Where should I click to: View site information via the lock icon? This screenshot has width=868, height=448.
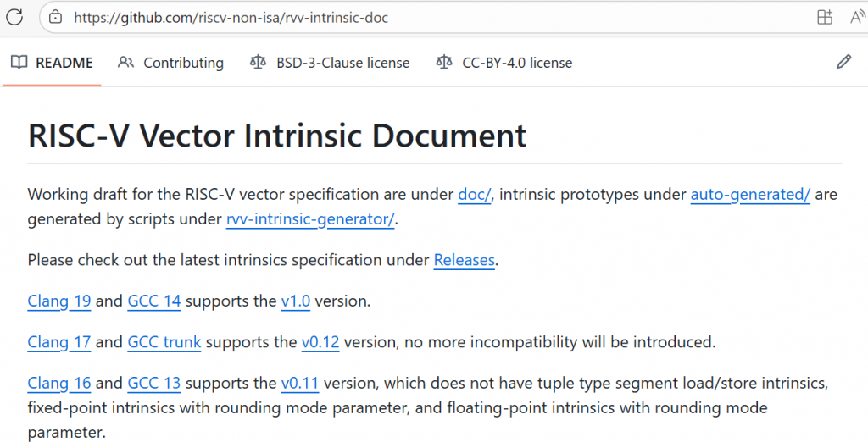55,17
